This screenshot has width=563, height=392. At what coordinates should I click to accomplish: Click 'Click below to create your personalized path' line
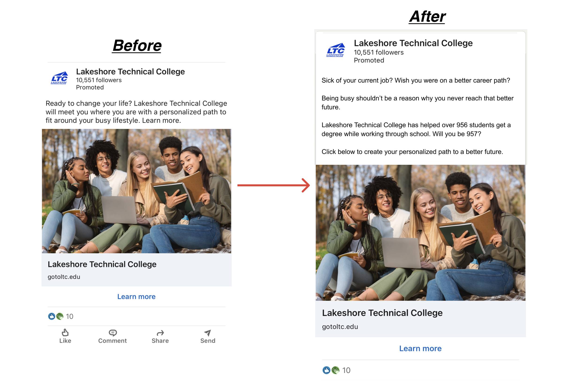412,152
